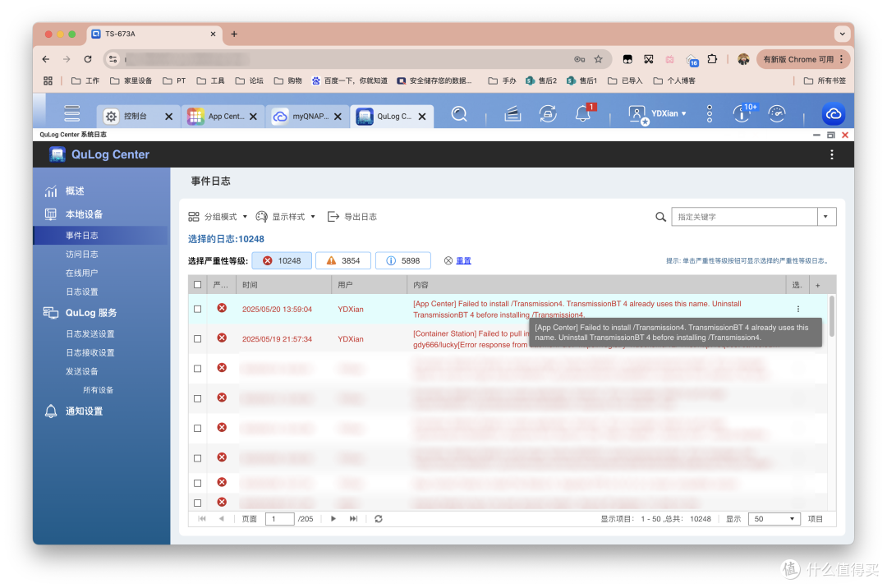Image resolution: width=887 pixels, height=588 pixels.
Task: Open Chrome extensions puzzle icon
Action: (x=712, y=59)
